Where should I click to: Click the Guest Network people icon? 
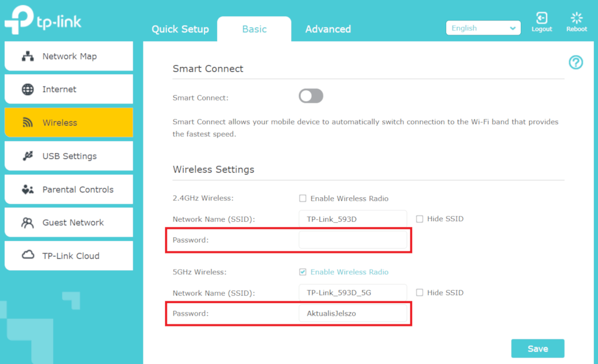click(28, 222)
